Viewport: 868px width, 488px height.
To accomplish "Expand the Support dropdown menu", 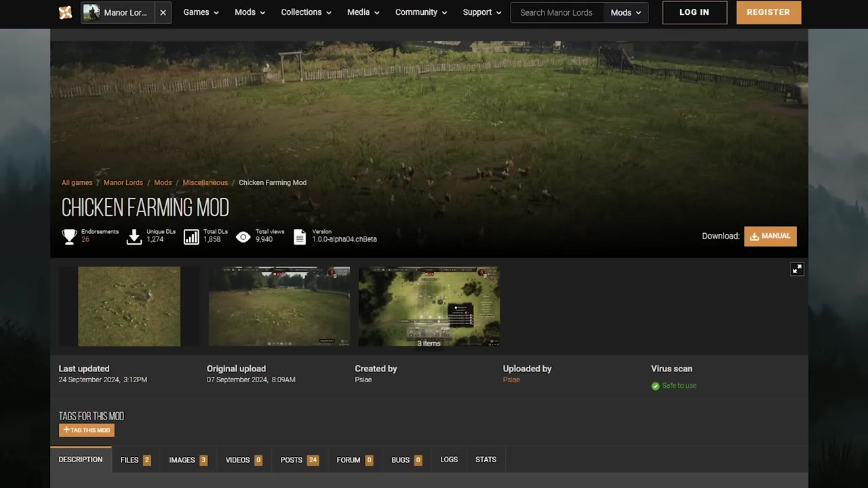I will click(481, 12).
